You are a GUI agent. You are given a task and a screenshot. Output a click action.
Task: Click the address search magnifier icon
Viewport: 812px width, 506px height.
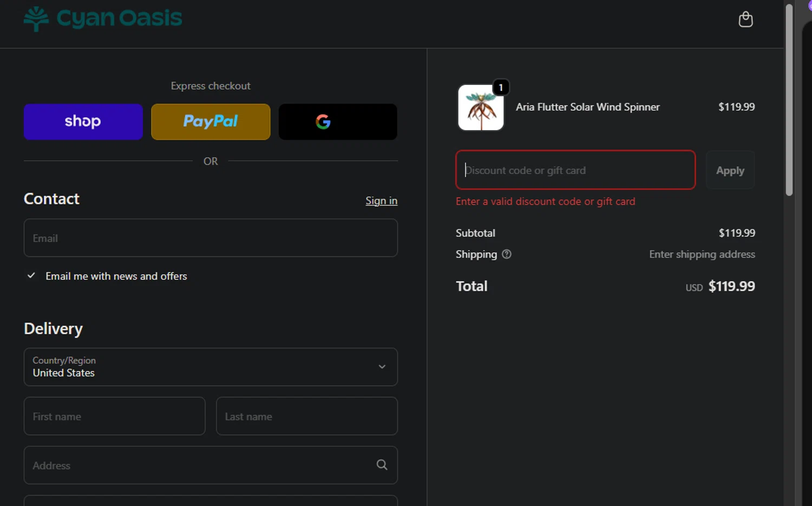pyautogui.click(x=382, y=465)
